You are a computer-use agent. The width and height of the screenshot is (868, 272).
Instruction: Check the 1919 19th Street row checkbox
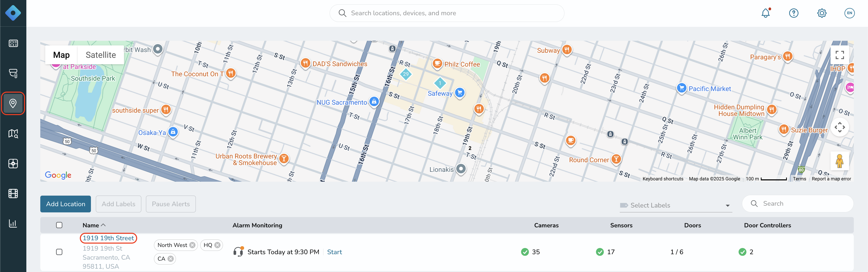[x=59, y=252]
